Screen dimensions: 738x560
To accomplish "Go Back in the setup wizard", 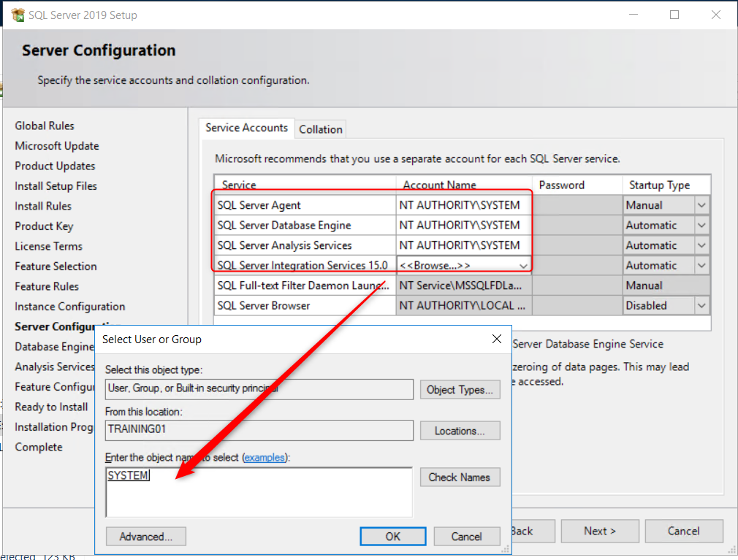I will pyautogui.click(x=533, y=532).
